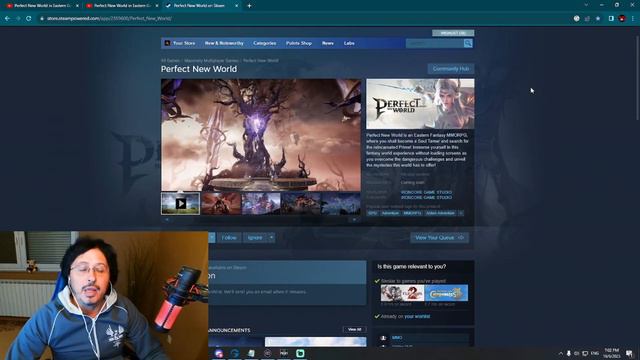
Task: Open the Your Store menu
Action: pyautogui.click(x=184, y=43)
